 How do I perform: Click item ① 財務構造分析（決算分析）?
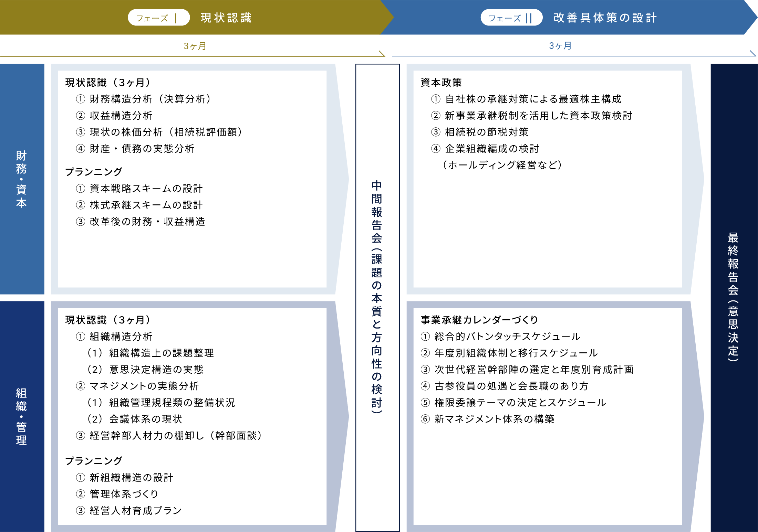coord(143,99)
